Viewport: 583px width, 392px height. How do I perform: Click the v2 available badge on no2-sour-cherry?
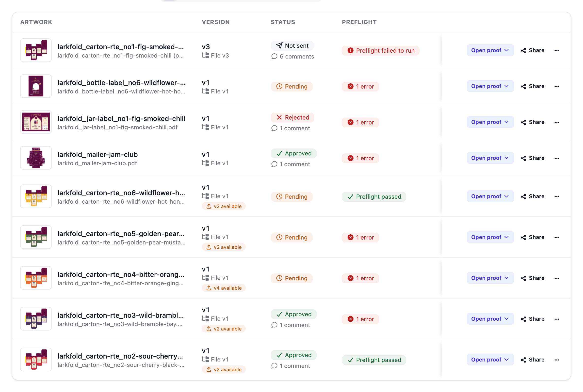click(x=224, y=370)
